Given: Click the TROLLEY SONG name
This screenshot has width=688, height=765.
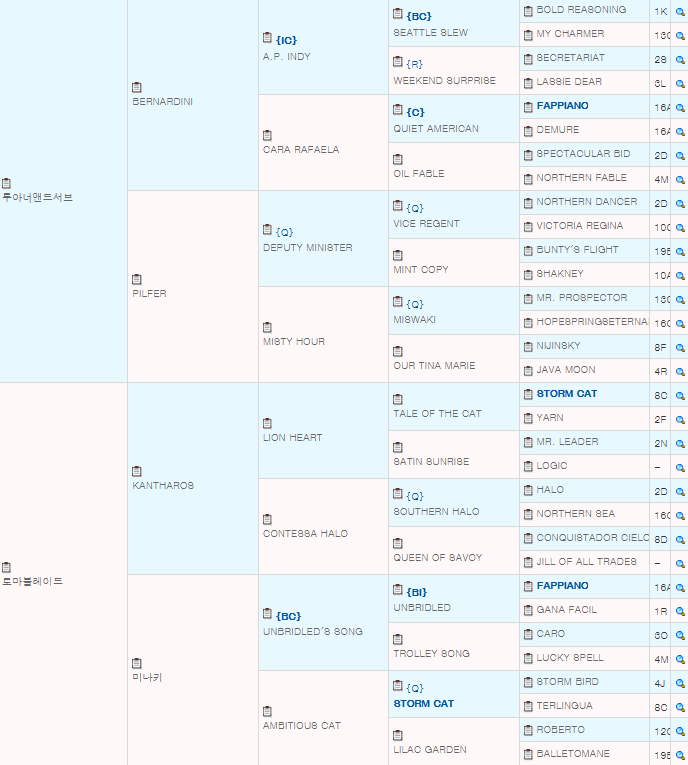Looking at the screenshot, I should click(x=431, y=653).
